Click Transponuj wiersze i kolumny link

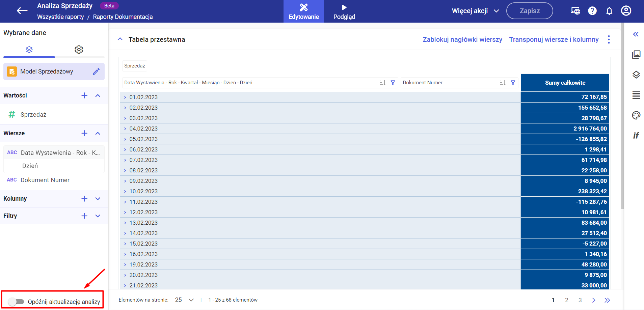[554, 39]
